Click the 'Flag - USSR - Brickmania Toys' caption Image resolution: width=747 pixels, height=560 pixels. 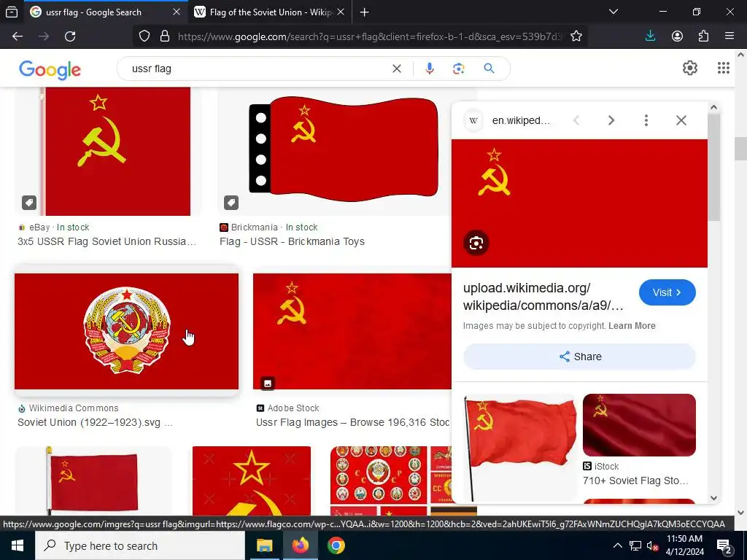click(292, 241)
